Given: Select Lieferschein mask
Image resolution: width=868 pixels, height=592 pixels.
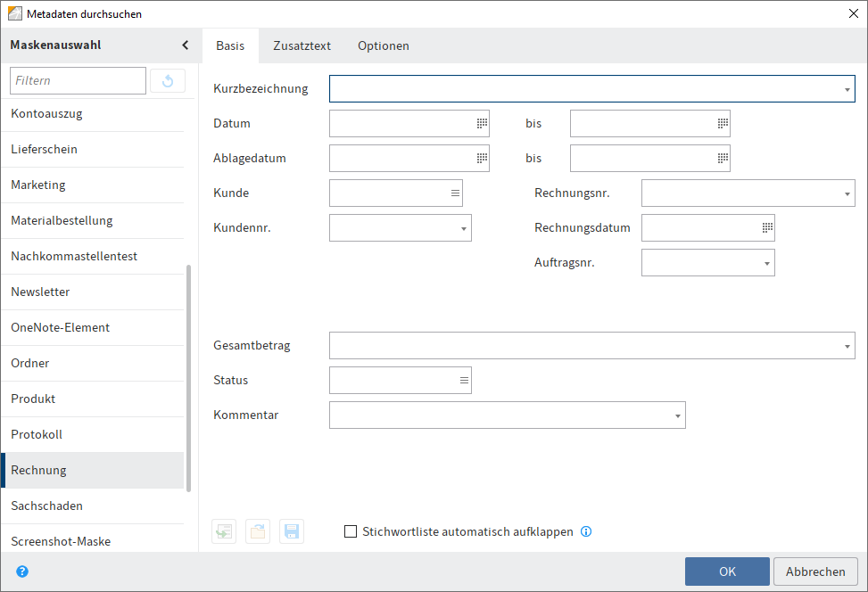Looking at the screenshot, I should (x=93, y=150).
